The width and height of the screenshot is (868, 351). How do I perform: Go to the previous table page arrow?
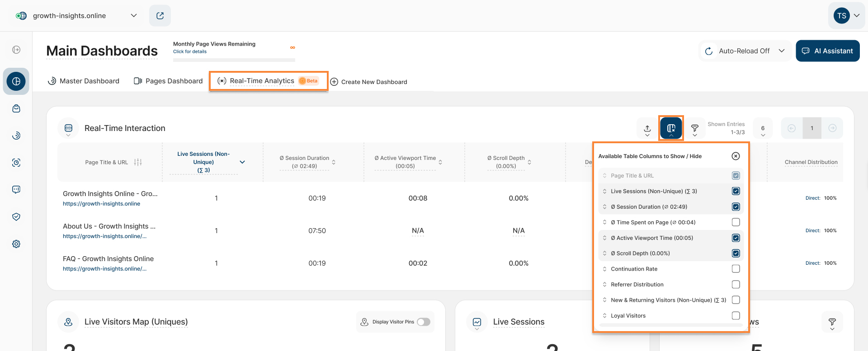coord(792,128)
